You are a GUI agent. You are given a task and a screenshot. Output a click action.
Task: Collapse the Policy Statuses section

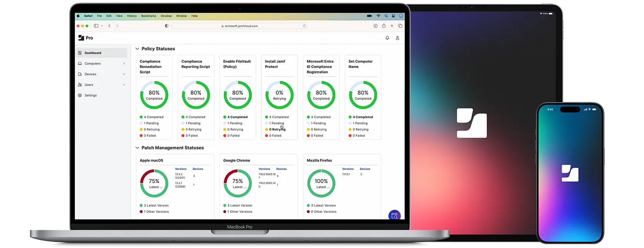[137, 49]
